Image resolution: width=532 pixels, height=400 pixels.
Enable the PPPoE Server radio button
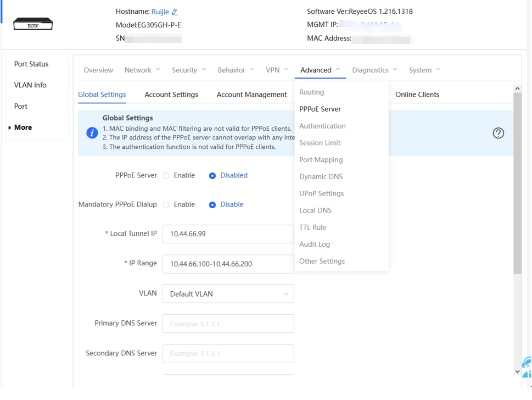click(x=166, y=176)
